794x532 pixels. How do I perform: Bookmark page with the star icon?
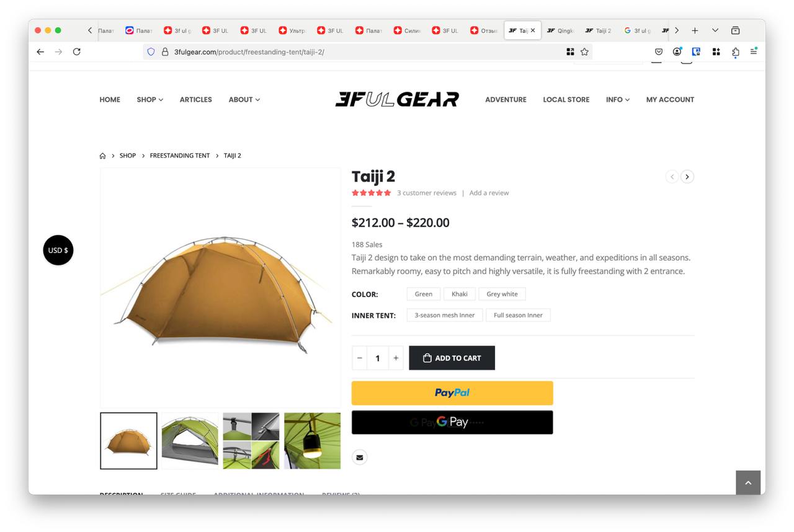[584, 51]
